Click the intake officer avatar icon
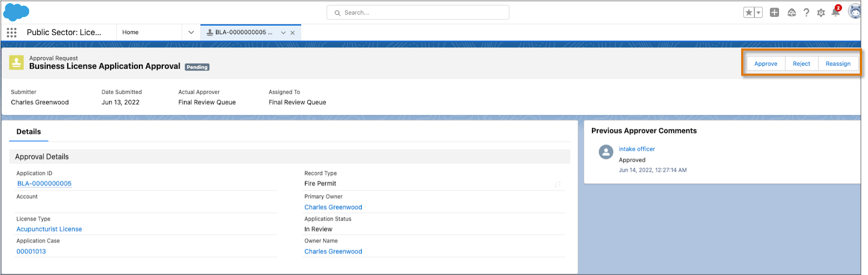This screenshot has height=275, width=868. coord(606,152)
